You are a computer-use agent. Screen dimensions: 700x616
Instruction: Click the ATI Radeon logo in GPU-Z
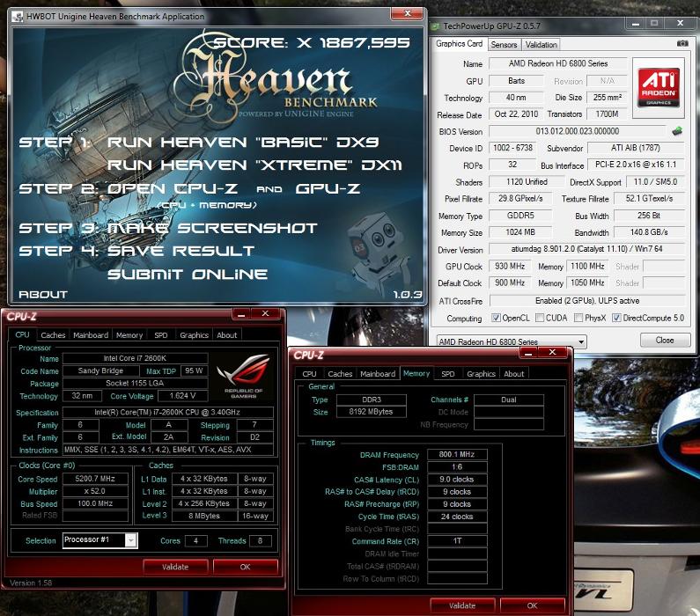[x=659, y=87]
